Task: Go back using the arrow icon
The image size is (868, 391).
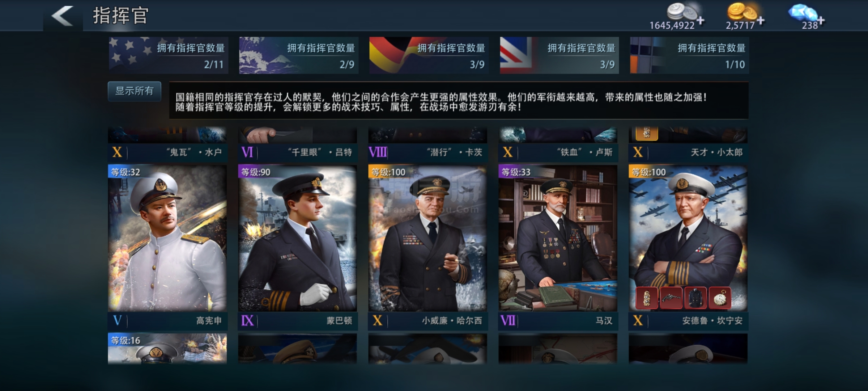Action: [63, 16]
